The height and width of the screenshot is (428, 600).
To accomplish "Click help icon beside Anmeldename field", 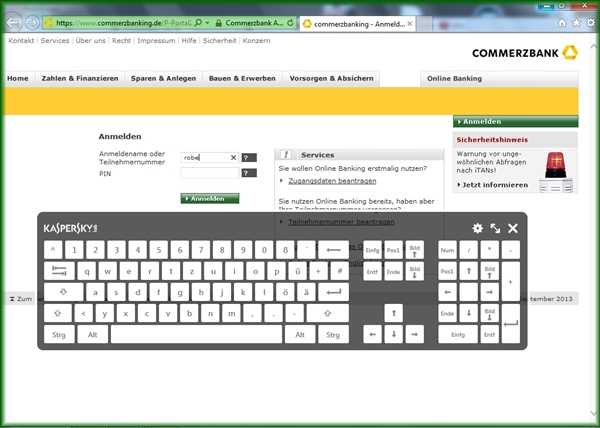I will pyautogui.click(x=249, y=158).
